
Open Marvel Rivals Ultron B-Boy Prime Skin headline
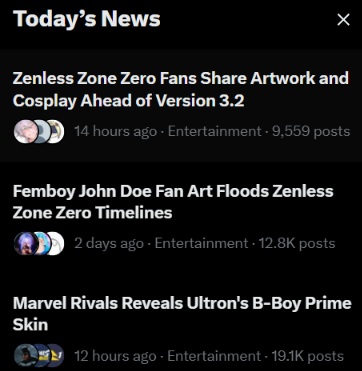click(x=182, y=314)
